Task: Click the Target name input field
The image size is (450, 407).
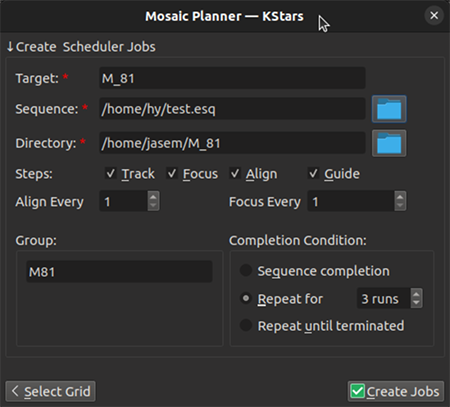Action: (232, 78)
